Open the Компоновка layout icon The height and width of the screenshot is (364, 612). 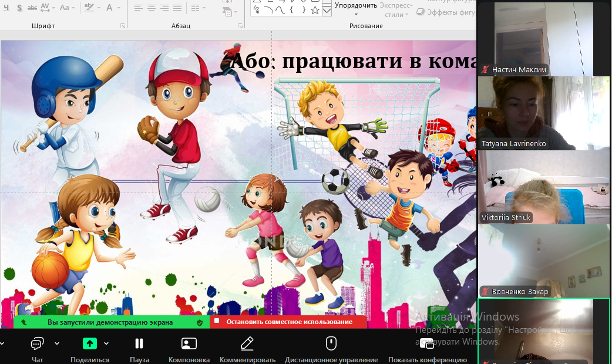tap(189, 343)
